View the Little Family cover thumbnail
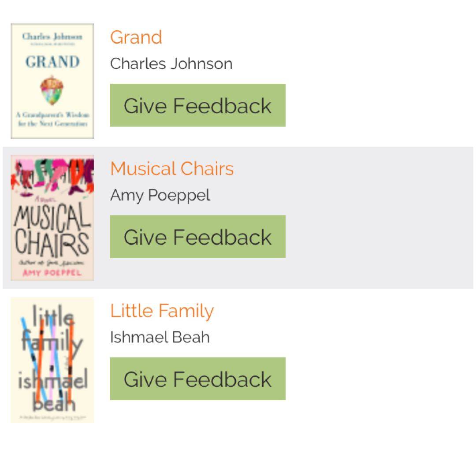 tap(52, 360)
